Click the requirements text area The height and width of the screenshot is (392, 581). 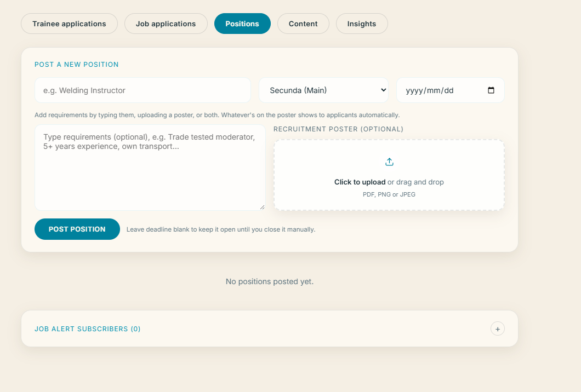[x=150, y=168]
